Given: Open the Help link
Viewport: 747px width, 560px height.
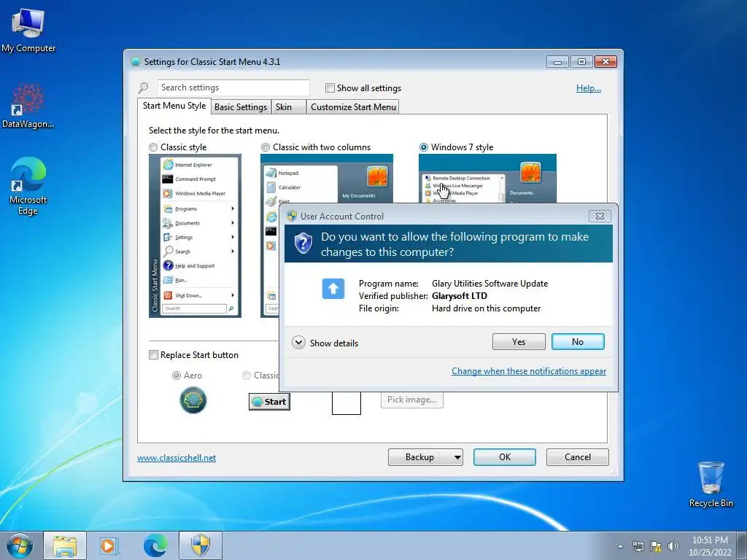Looking at the screenshot, I should click(x=589, y=88).
